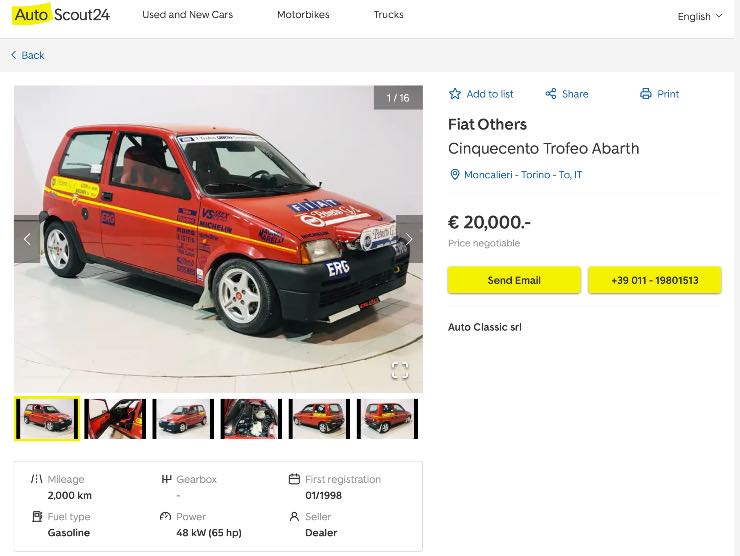
Task: Click the Print printer icon
Action: coord(645,94)
